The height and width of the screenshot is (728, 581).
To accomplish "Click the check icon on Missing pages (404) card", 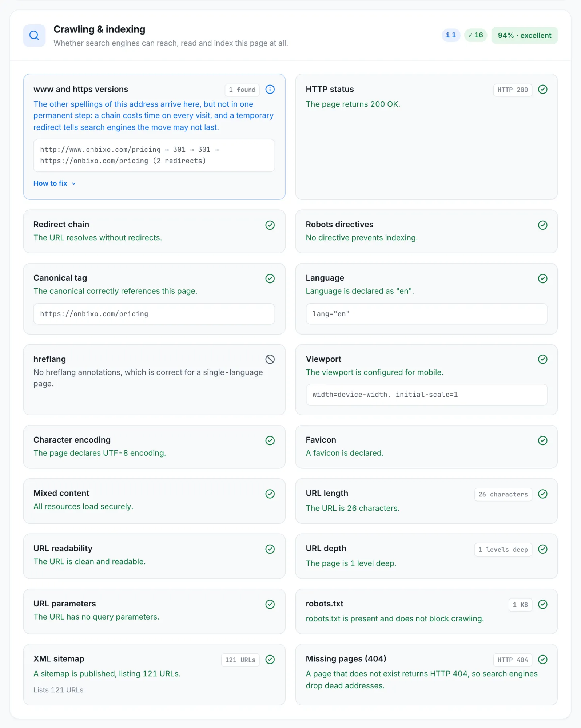I will pos(542,660).
